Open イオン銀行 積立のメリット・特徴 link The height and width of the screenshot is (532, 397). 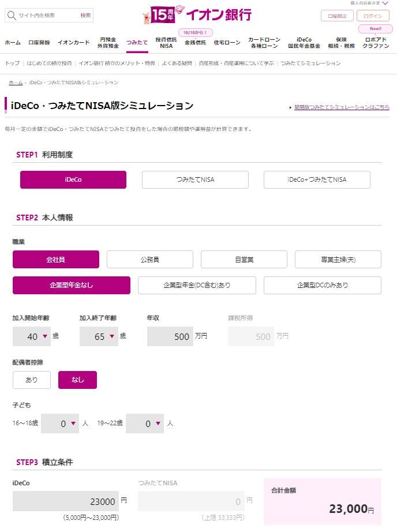click(117, 63)
